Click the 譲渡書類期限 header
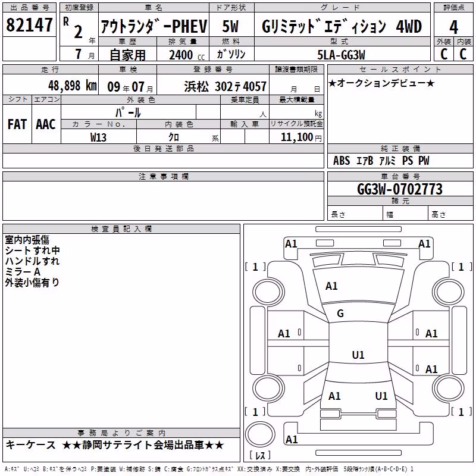The width and height of the screenshot is (476, 476). [296, 70]
